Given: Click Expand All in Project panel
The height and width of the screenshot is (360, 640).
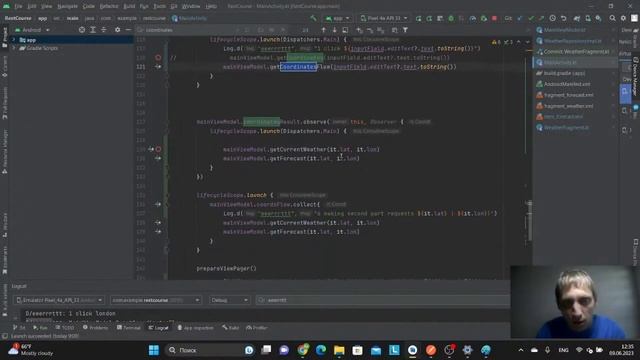Looking at the screenshot, I should pos(93,30).
